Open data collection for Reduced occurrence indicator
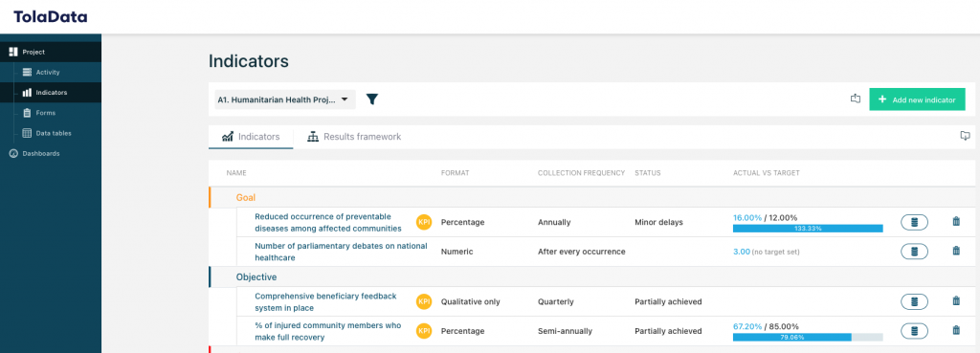The height and width of the screenshot is (353, 980). point(914,222)
